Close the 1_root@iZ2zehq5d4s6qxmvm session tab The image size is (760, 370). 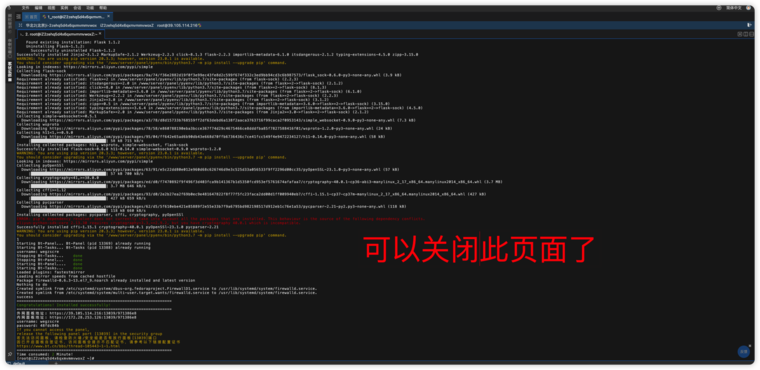click(109, 16)
